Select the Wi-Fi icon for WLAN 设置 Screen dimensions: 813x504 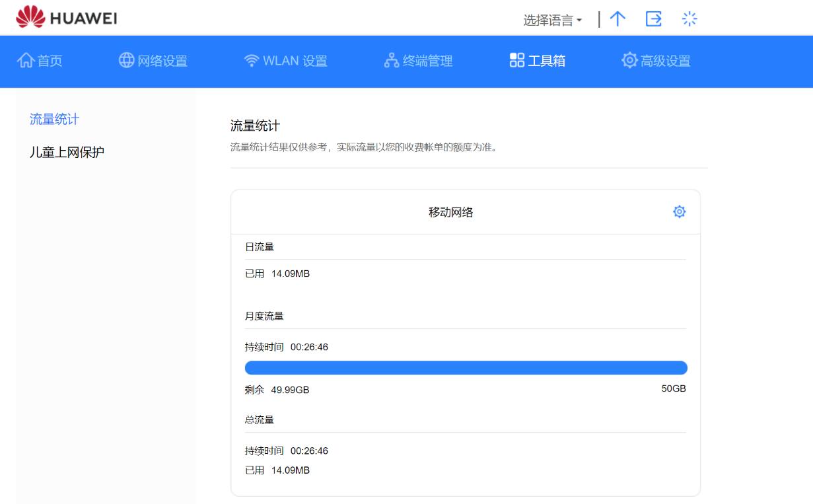(252, 61)
